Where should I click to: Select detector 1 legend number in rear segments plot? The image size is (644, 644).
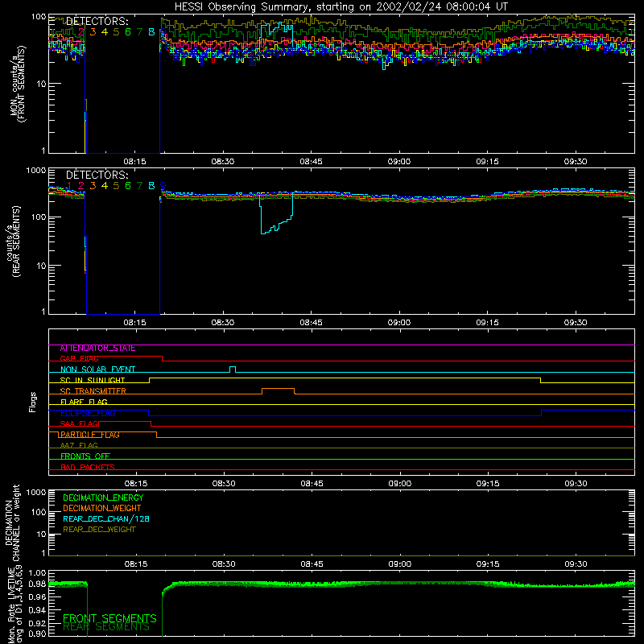(x=69, y=186)
